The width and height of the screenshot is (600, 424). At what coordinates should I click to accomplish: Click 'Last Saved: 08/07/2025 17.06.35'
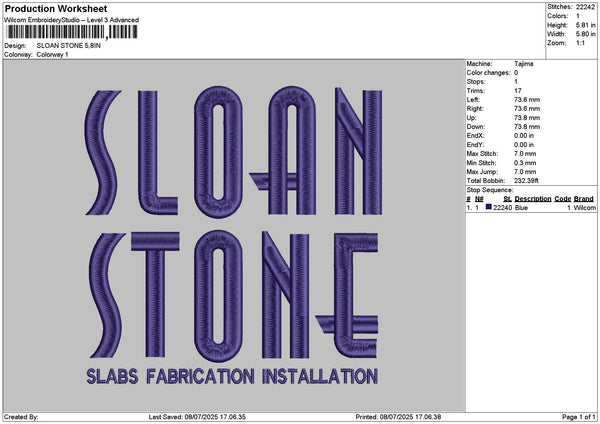coord(197,417)
